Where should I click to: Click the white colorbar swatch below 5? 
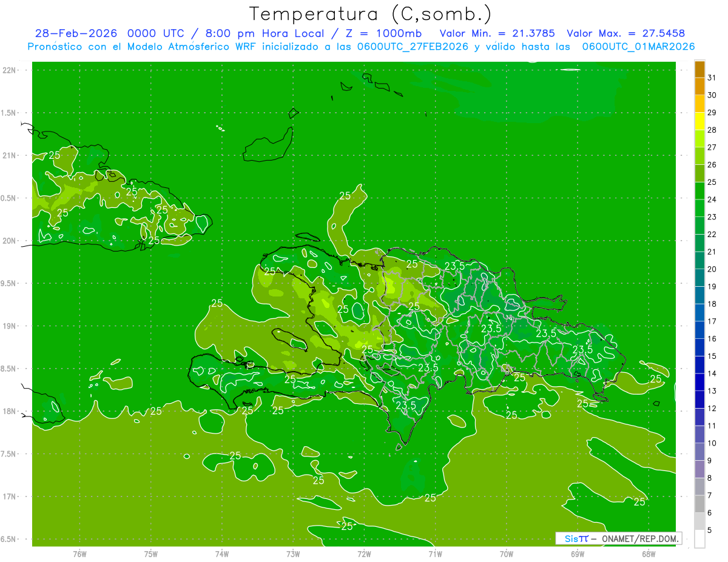pos(699,539)
